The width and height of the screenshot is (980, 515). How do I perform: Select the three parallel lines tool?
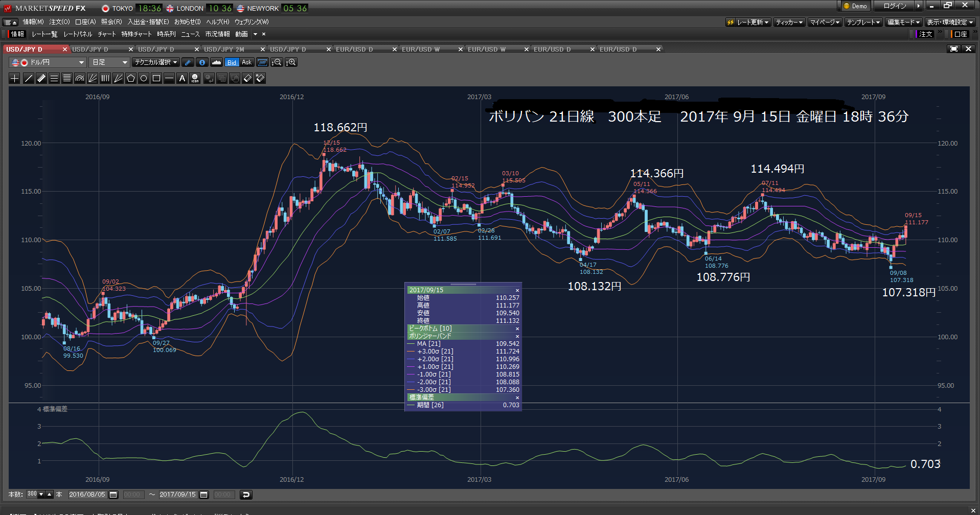click(54, 78)
